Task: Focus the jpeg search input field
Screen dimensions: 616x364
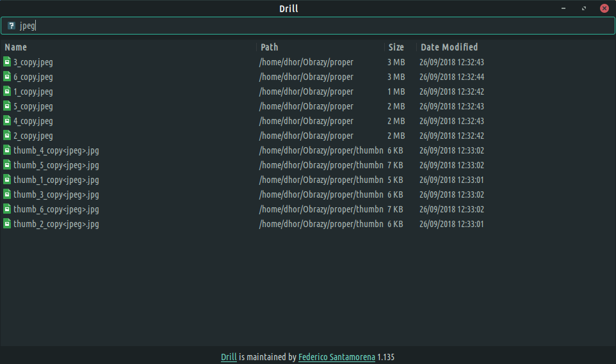Action: coord(308,26)
